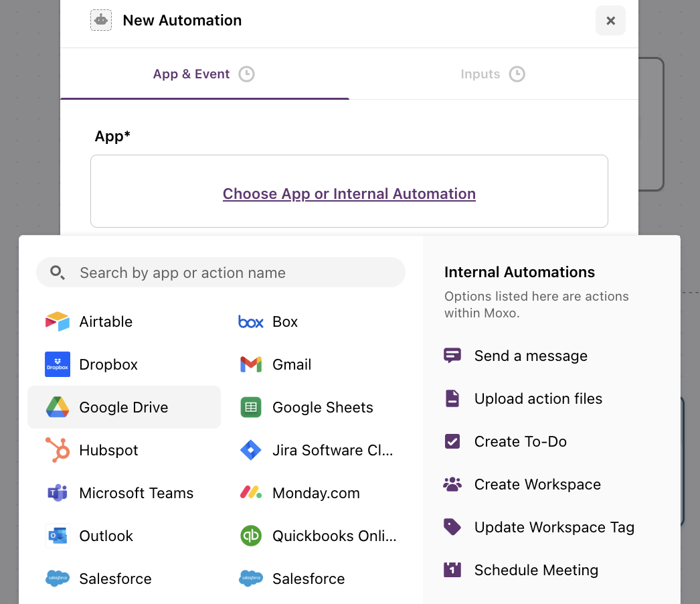Click the Google Sheets icon
The height and width of the screenshot is (604, 700).
251,407
